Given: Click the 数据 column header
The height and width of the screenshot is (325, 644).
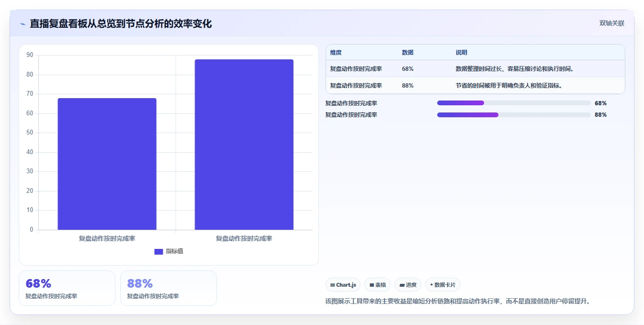Looking at the screenshot, I should coord(408,53).
